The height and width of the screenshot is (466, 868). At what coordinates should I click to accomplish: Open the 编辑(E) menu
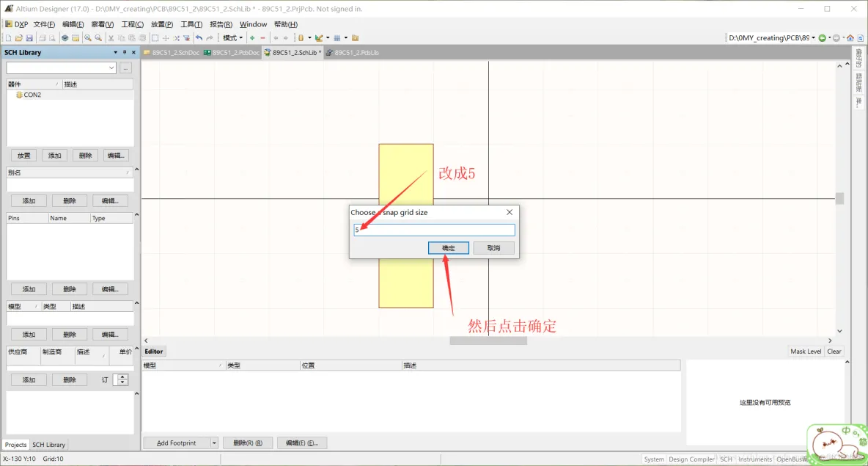pos(73,24)
